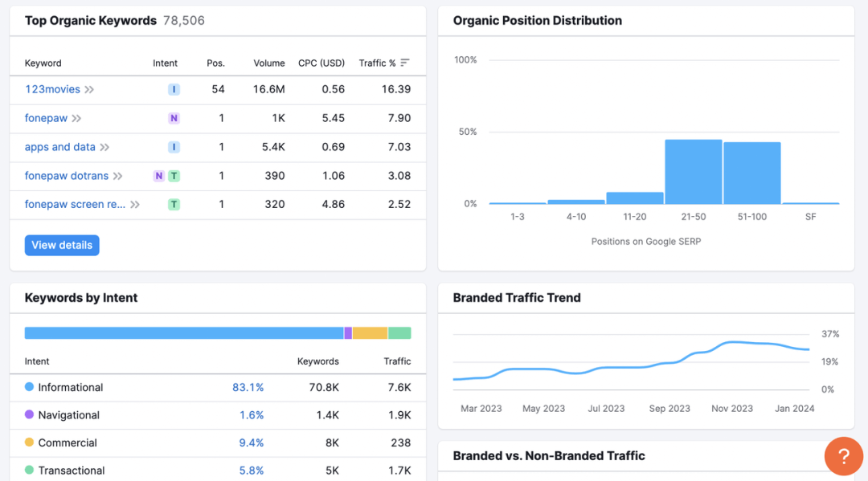Click the yellow Commercial segment of intent bar
This screenshot has width=868, height=481.
[370, 332]
